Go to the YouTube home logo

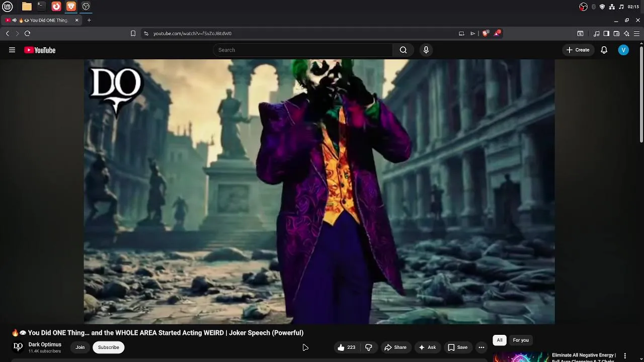[x=40, y=50]
